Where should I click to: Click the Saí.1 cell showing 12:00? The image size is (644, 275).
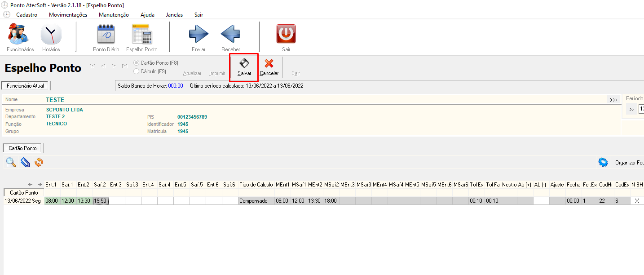tap(68, 201)
